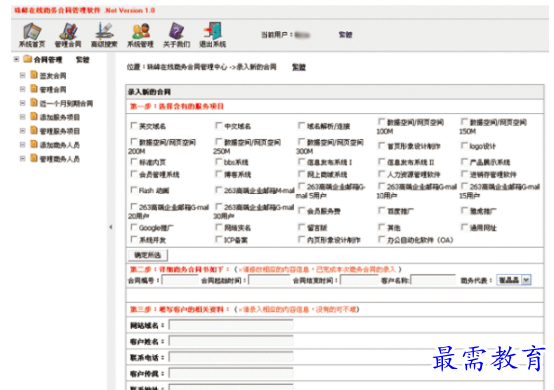Tick the 博客系统 checkbox
The image size is (554, 390).
[219, 174]
